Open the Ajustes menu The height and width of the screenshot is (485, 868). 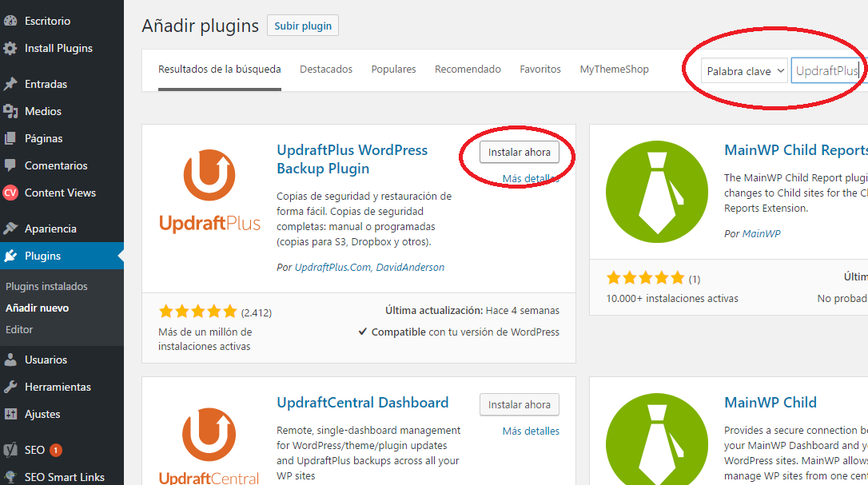click(x=42, y=414)
